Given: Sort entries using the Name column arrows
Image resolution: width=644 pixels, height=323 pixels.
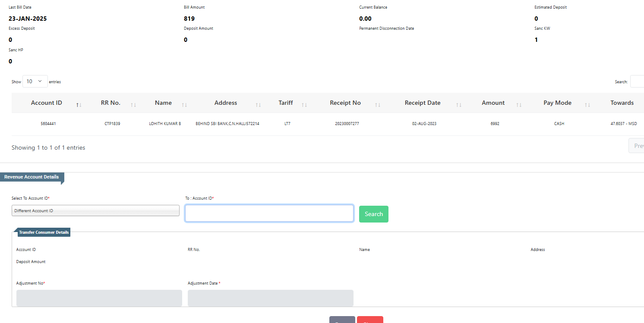Looking at the screenshot, I should point(184,105).
